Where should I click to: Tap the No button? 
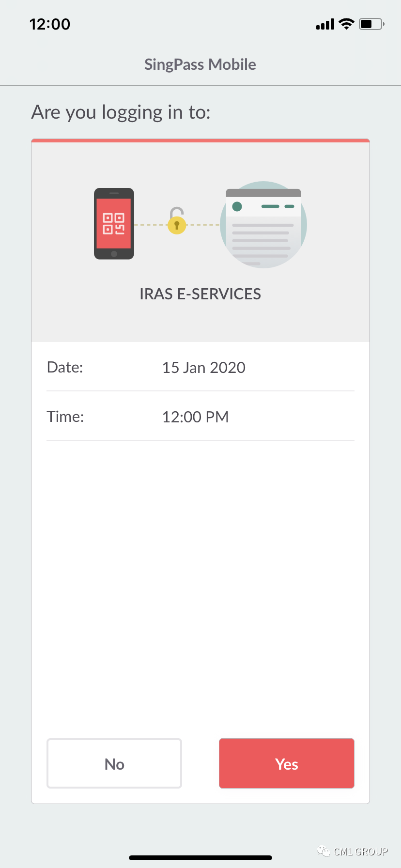(x=114, y=763)
